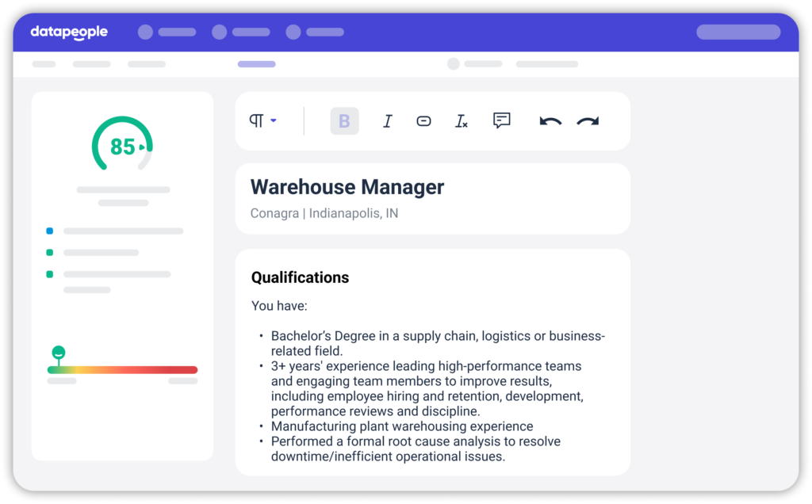Click the small arrow beside score 85
812x504 pixels.
(x=143, y=147)
